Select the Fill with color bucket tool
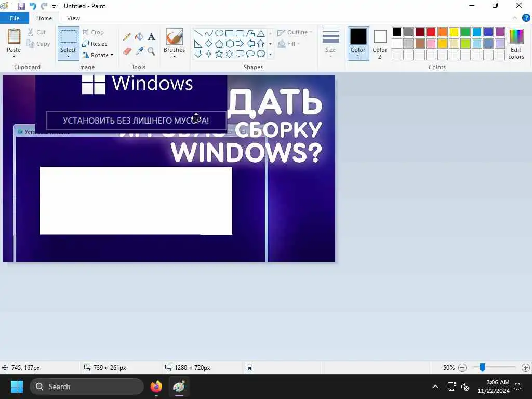 tap(139, 37)
